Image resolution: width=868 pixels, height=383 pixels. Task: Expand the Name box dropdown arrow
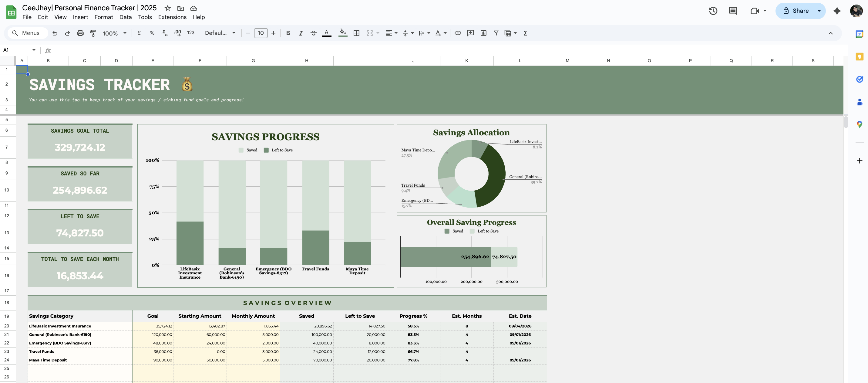(x=34, y=50)
